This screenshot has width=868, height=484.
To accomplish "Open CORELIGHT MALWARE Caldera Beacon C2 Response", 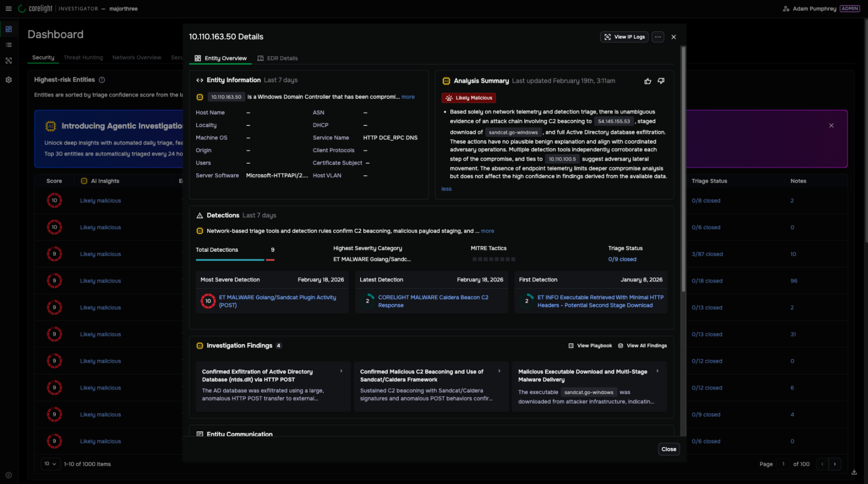I will (x=433, y=302).
